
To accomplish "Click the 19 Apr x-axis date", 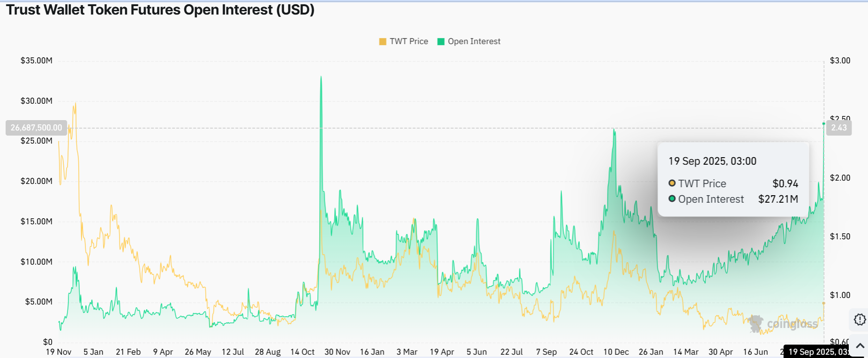I will point(442,352).
